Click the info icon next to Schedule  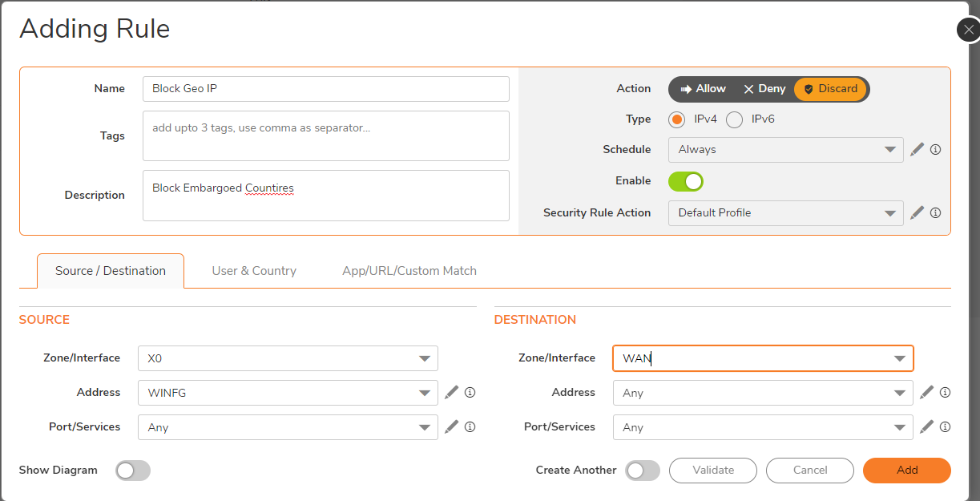[x=935, y=149]
